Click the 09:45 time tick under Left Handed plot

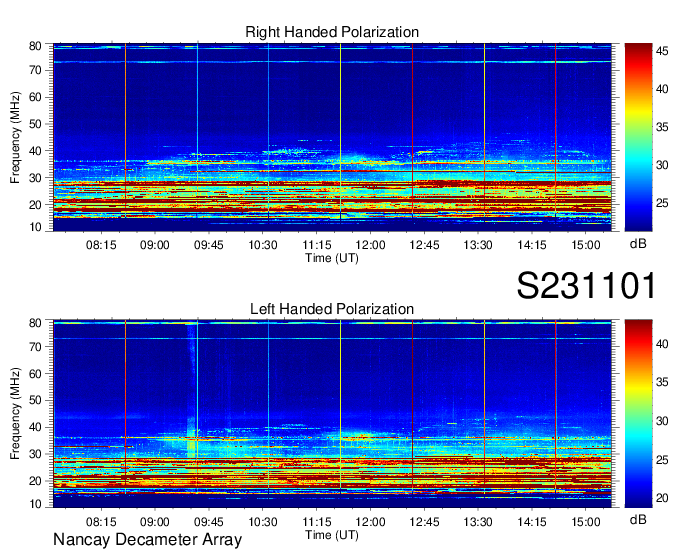coord(209,522)
